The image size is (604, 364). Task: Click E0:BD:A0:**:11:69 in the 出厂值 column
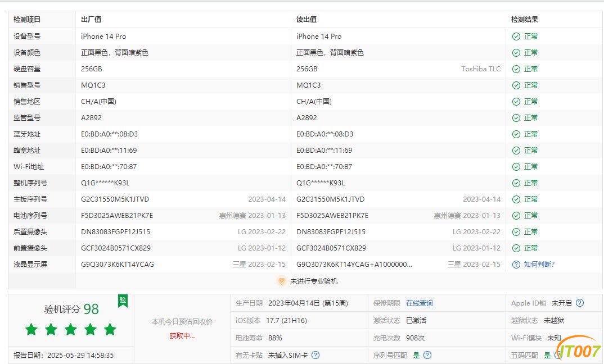[x=109, y=151]
